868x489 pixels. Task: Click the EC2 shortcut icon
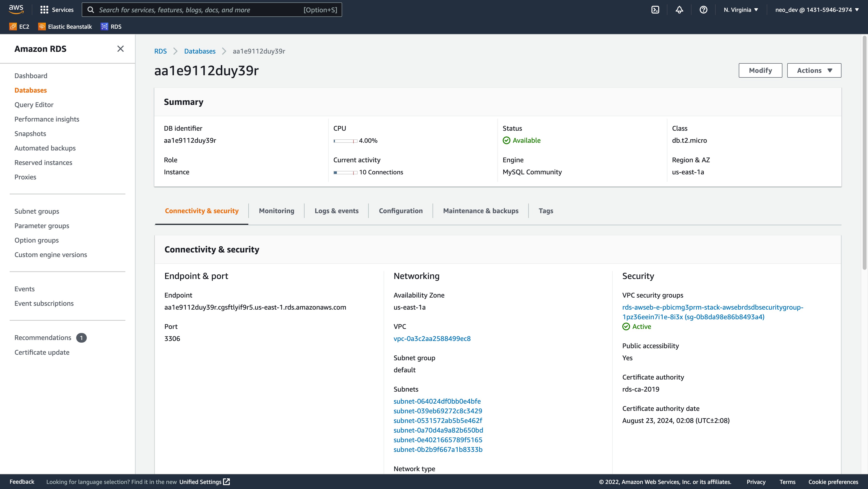pyautogui.click(x=13, y=27)
